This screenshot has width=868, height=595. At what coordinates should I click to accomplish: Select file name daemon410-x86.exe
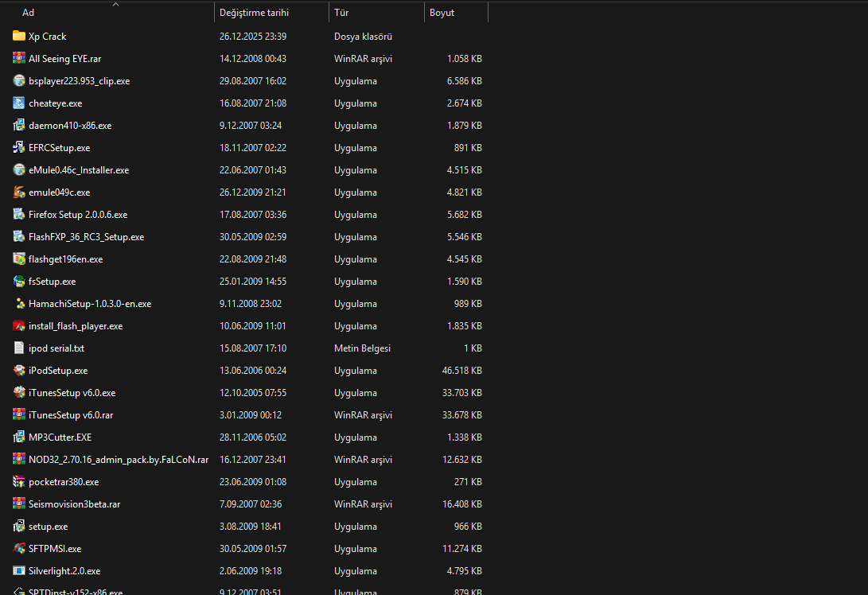(x=70, y=126)
